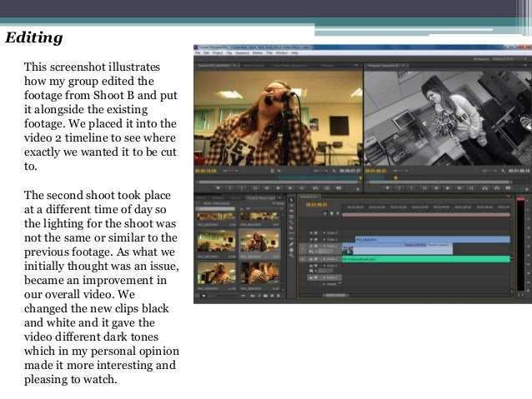Switch Project panel to icon view
The height and width of the screenshot is (399, 532).
(203, 296)
